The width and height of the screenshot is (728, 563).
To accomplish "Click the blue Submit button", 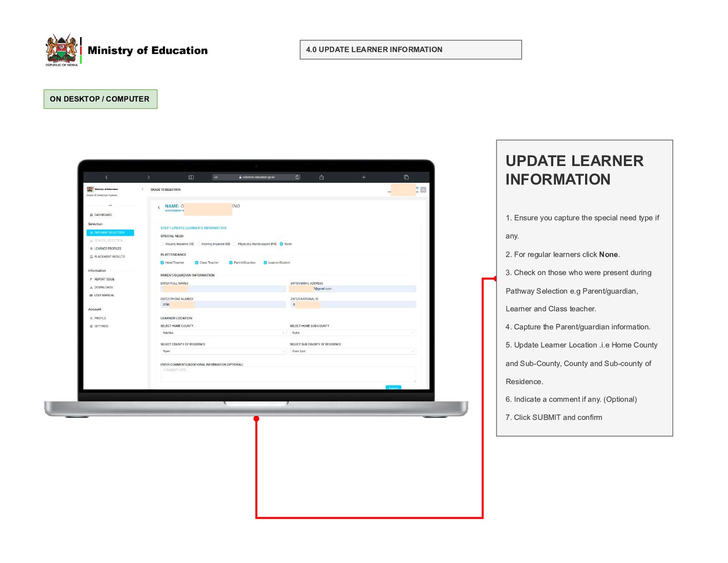I will pyautogui.click(x=393, y=388).
